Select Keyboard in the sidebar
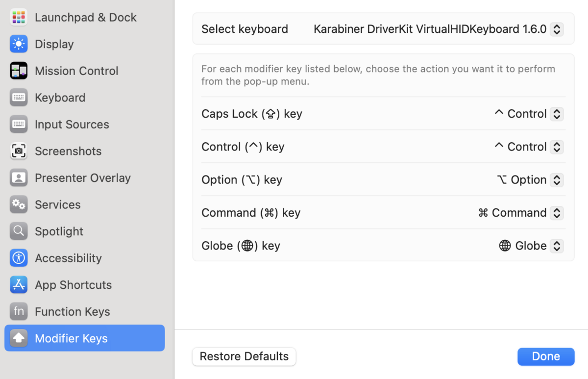The height and width of the screenshot is (379, 588). tap(60, 98)
